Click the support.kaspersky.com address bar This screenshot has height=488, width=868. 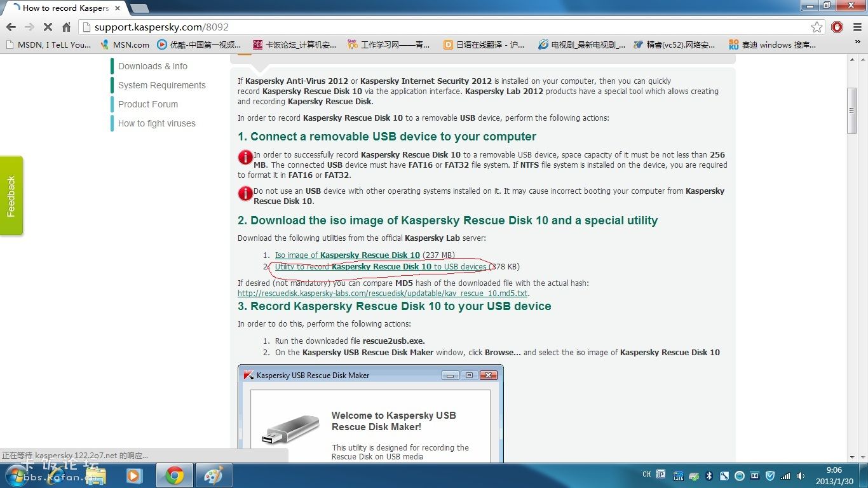click(445, 27)
